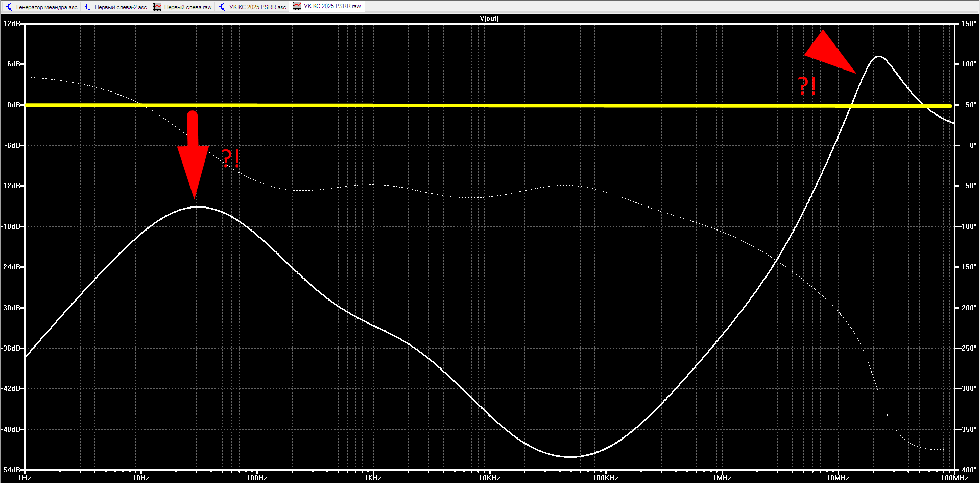
Task: Select the "Первый слева.raw" waveform tab
Action: point(183,7)
